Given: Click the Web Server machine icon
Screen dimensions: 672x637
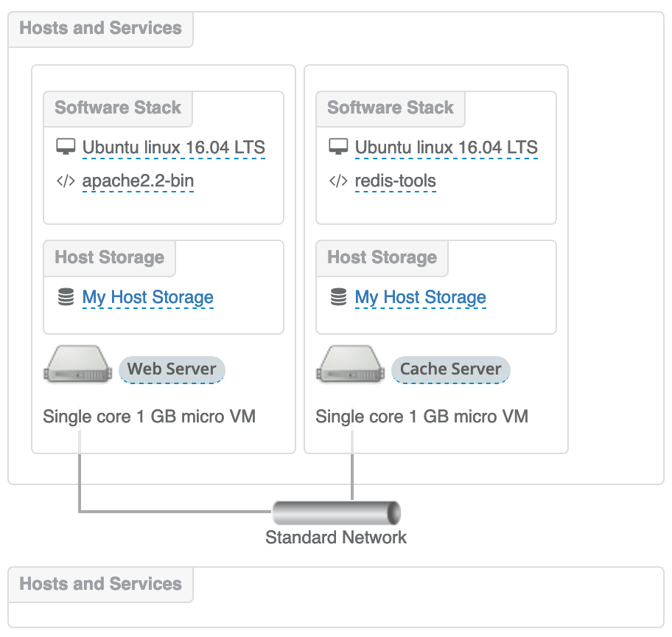Looking at the screenshot, I should (x=77, y=364).
